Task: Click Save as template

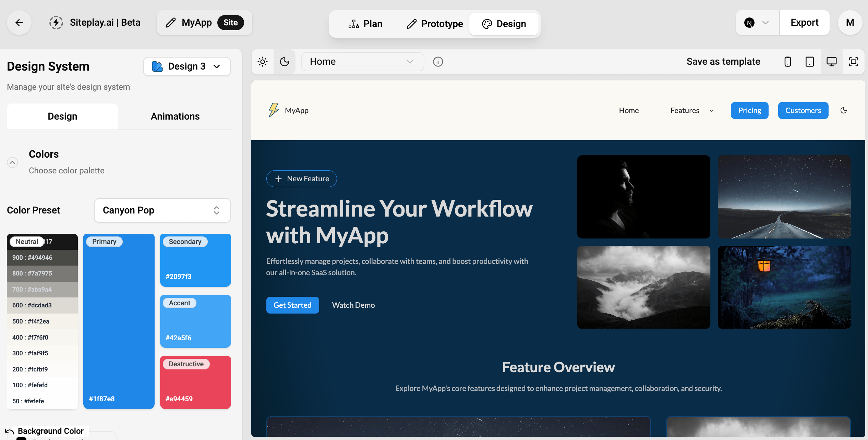Action: tap(723, 62)
